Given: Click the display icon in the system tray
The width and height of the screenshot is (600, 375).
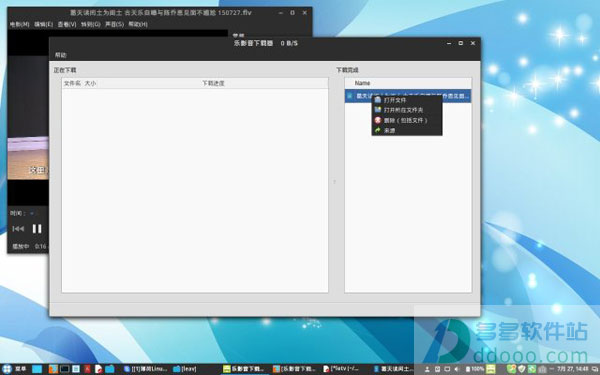Looking at the screenshot, I should 447,369.
